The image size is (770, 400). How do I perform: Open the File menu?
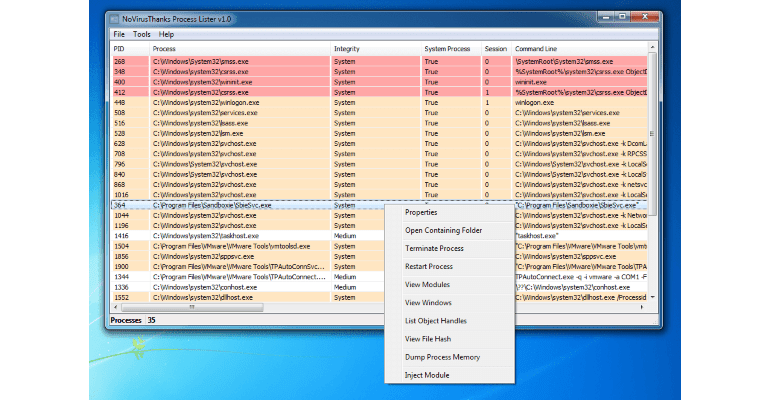(x=119, y=34)
